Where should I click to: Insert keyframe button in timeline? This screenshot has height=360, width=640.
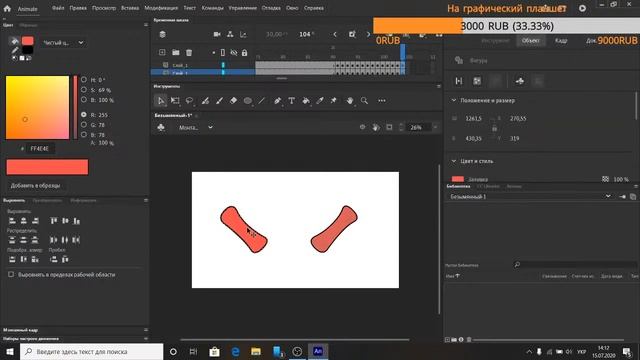352,34
